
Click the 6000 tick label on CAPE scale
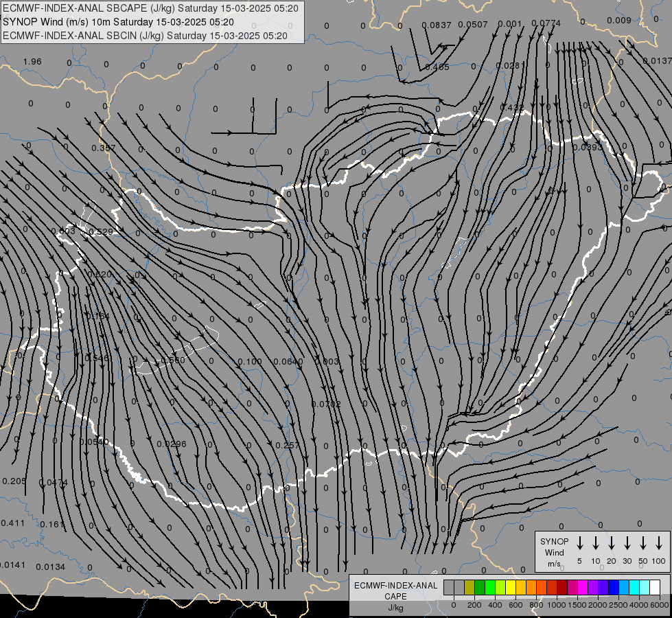pyautogui.click(x=660, y=605)
